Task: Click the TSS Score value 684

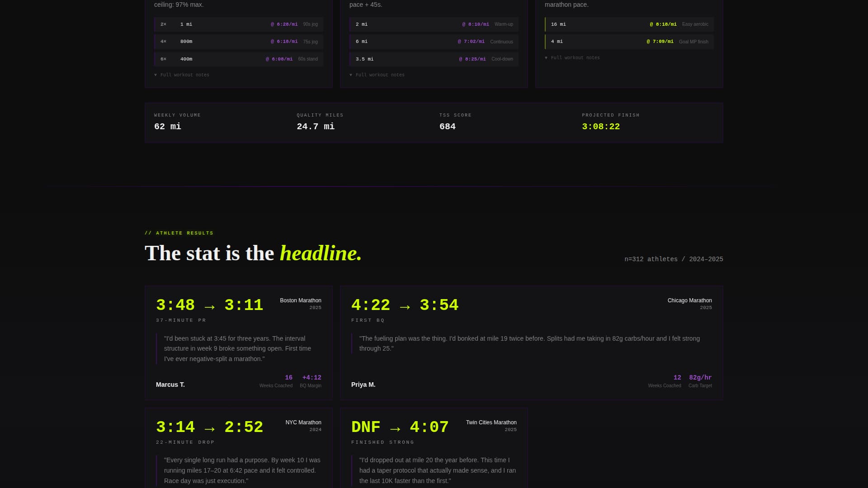Action: (448, 127)
